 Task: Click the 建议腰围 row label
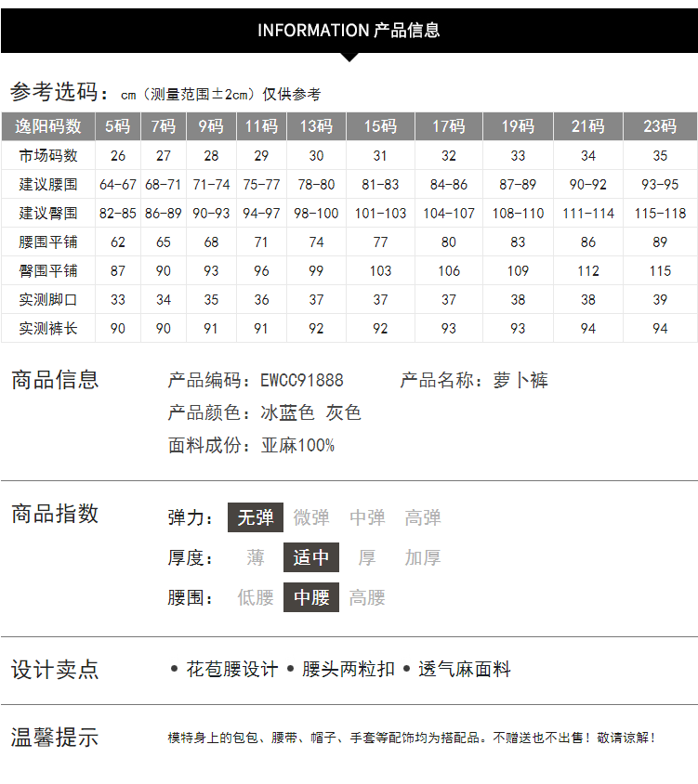pyautogui.click(x=48, y=185)
